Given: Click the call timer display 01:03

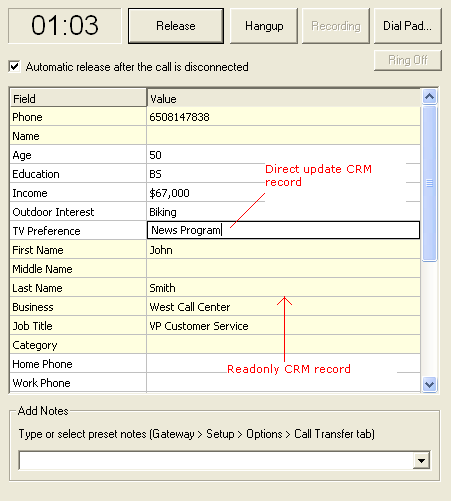Looking at the screenshot, I should point(65,26).
